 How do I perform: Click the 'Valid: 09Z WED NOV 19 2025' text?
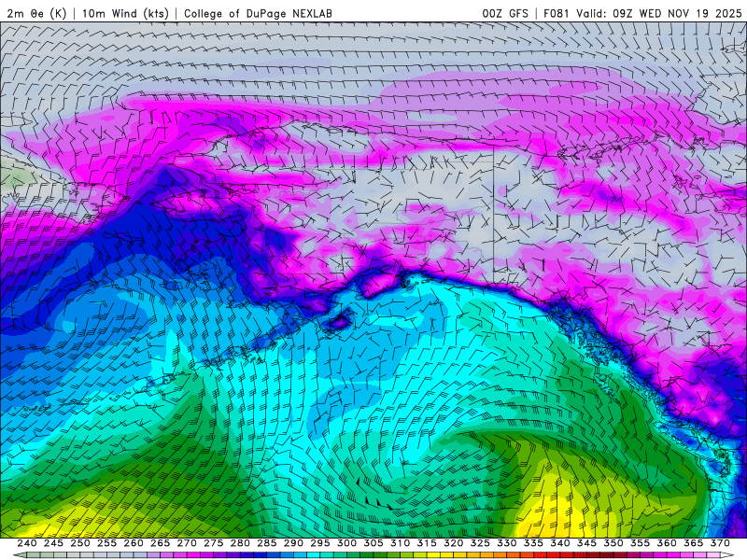[x=659, y=13]
